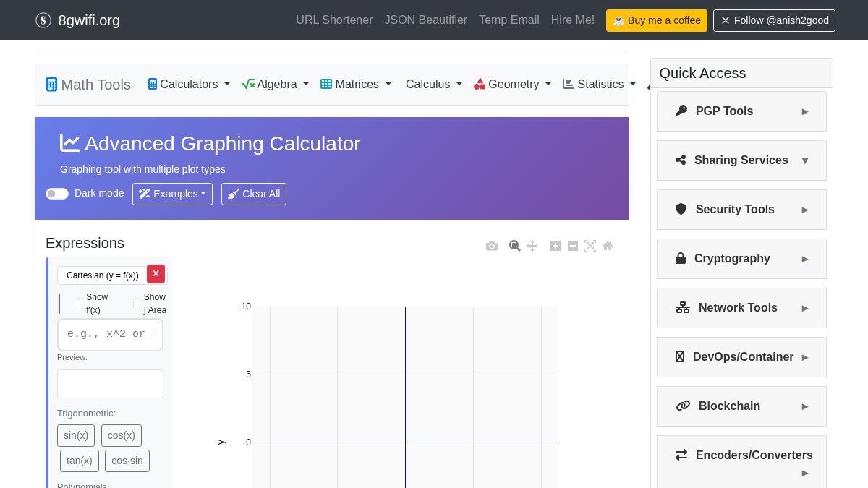Reset the graph to home view

608,246
